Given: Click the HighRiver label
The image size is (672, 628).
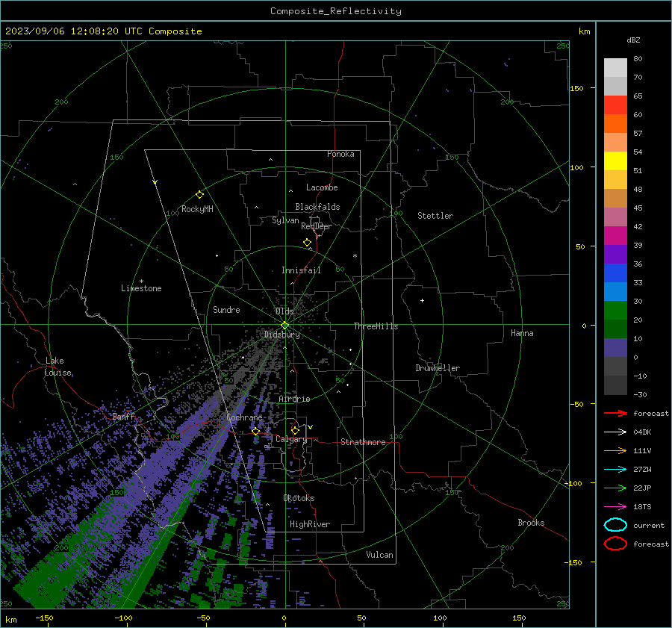Looking at the screenshot, I should pyautogui.click(x=310, y=524).
